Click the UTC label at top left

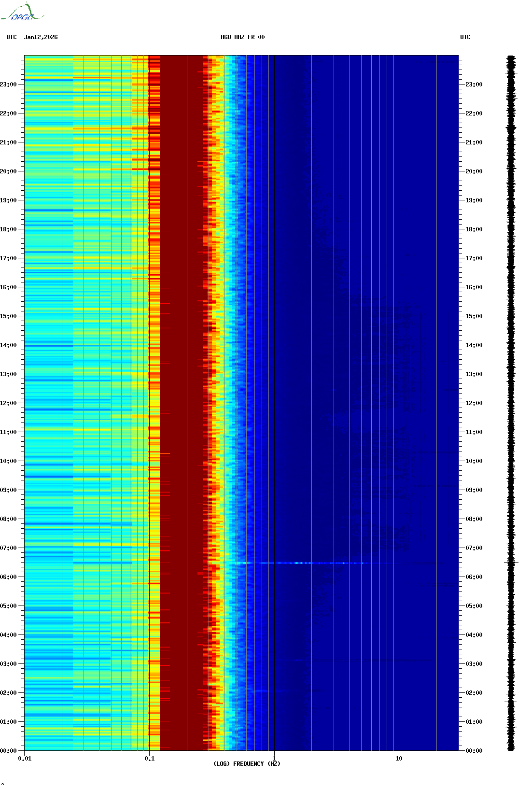[12, 37]
